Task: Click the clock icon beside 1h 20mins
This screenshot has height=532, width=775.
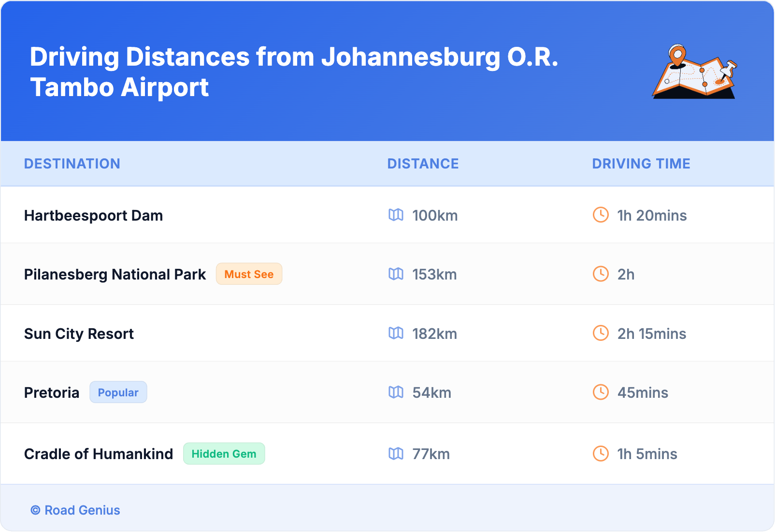Action: tap(601, 215)
